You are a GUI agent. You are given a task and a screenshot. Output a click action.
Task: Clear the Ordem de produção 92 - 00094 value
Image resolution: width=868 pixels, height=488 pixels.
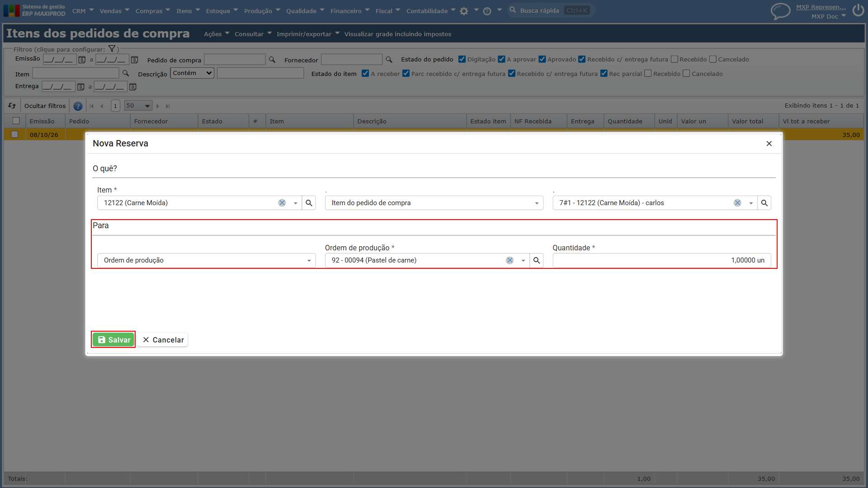pos(509,260)
